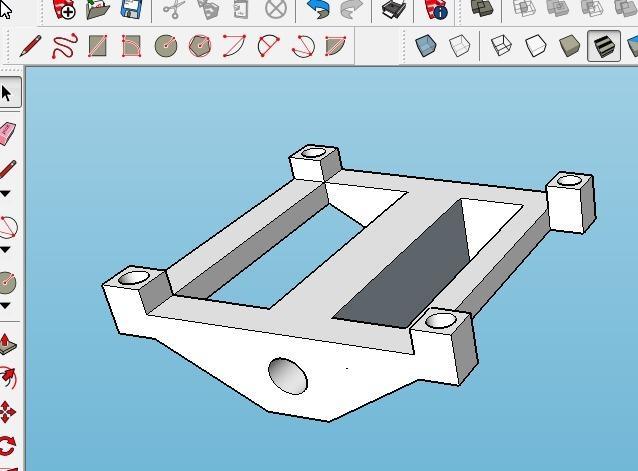Screen dimensions: 638x471
Task: Toggle X-Ray face style
Action: tap(426, 45)
